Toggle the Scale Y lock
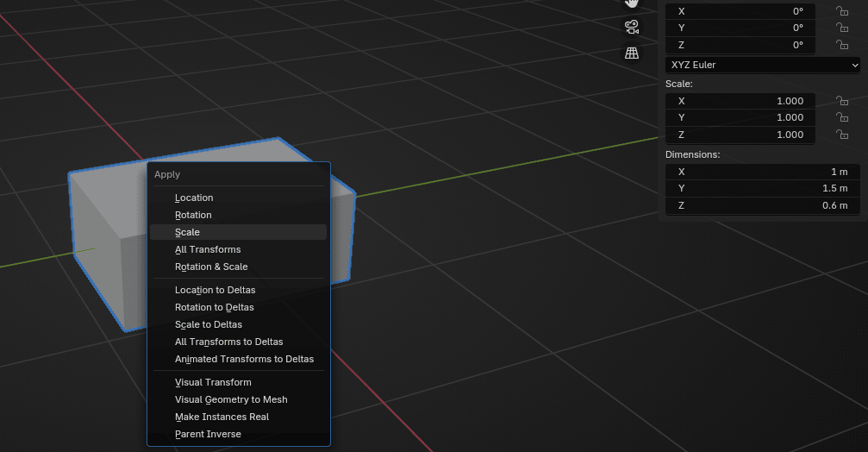The width and height of the screenshot is (868, 452). (x=842, y=117)
